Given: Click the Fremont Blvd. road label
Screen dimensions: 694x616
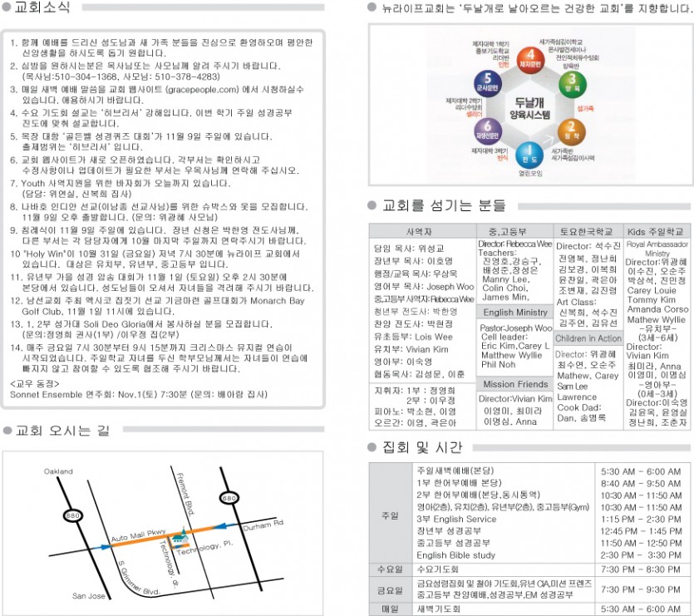Looking at the screenshot, I should [185, 493].
